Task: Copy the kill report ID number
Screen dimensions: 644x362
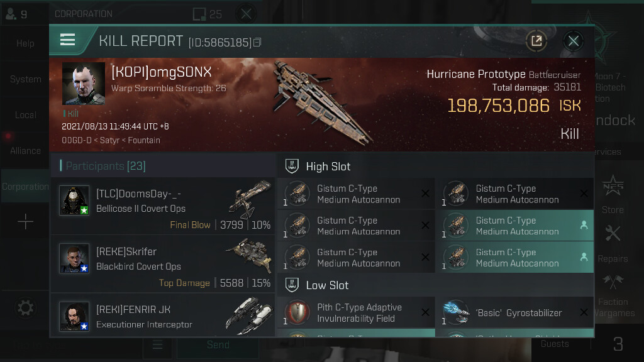Action: point(257,42)
